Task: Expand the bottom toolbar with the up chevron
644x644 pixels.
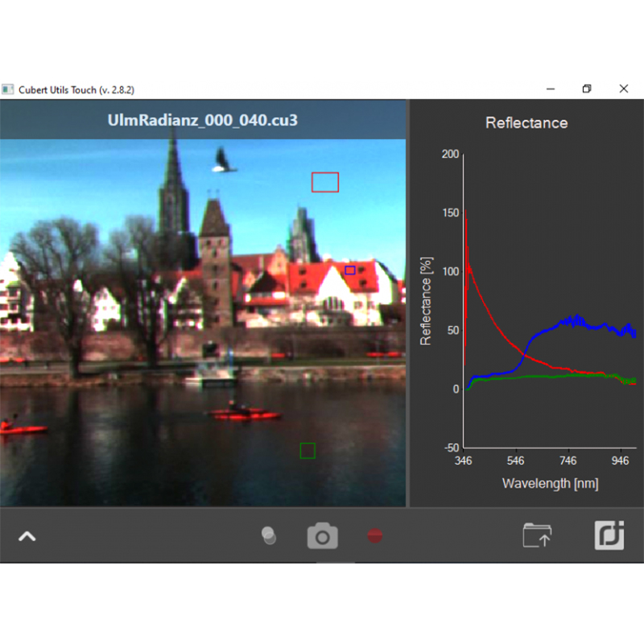Action: click(27, 536)
